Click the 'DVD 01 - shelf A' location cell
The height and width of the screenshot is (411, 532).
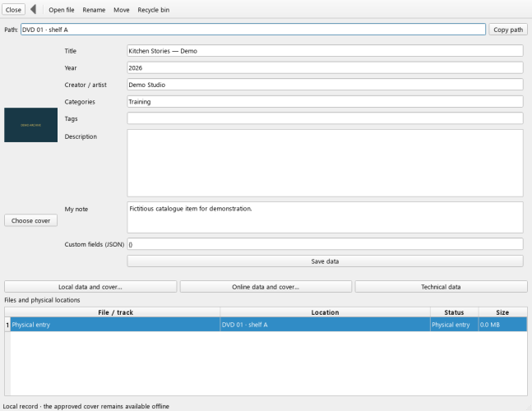(x=325, y=325)
